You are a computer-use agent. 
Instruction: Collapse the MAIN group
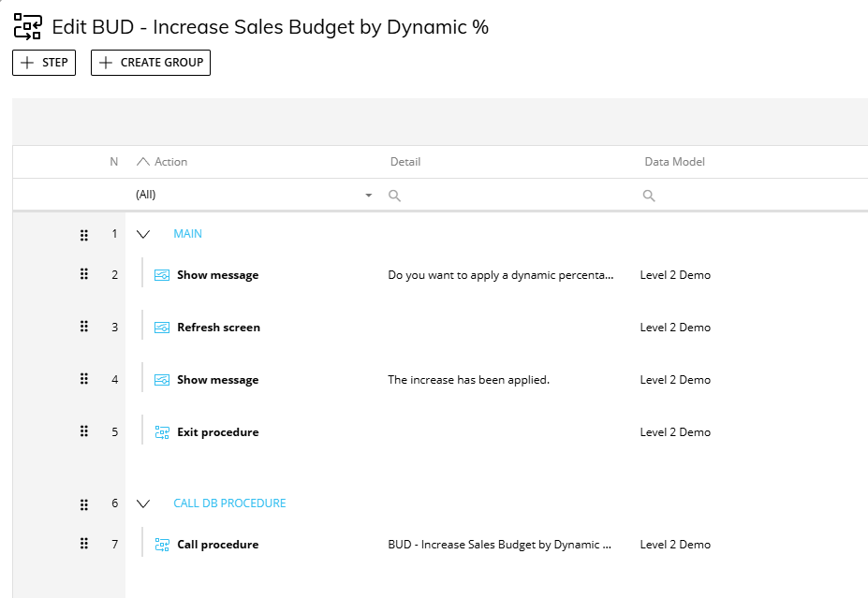(143, 234)
